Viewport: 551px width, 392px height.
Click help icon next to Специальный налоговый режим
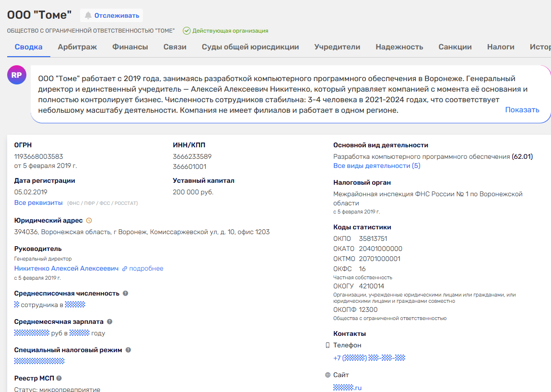128,350
